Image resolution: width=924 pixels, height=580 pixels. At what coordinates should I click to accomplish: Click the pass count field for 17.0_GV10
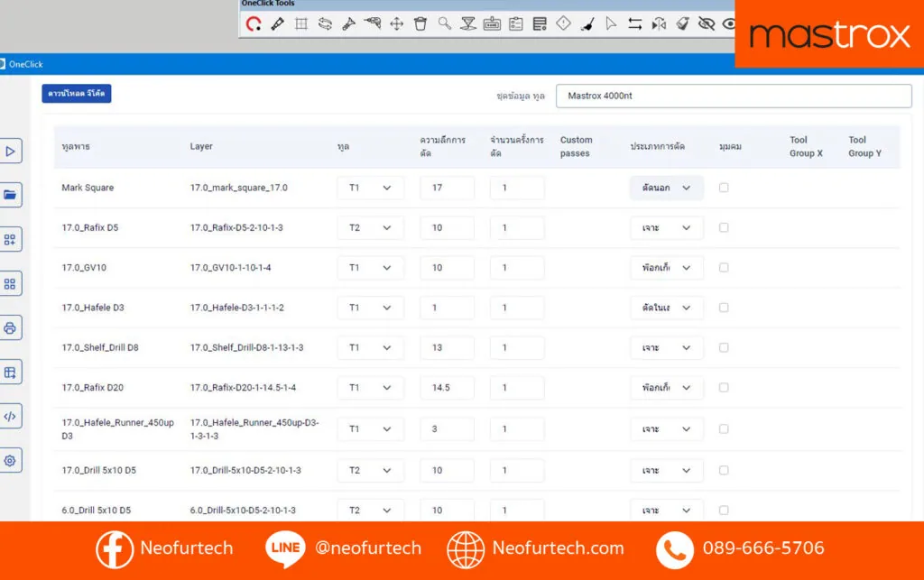point(517,268)
